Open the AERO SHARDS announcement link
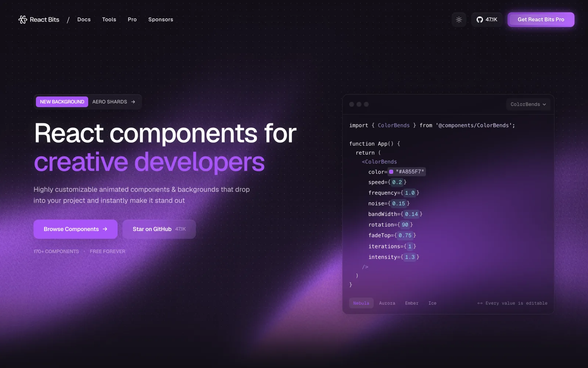 coord(114,102)
